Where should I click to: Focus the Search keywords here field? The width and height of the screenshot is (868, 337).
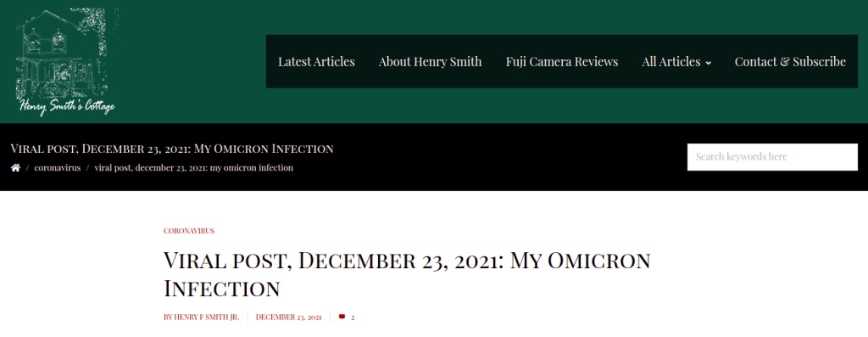click(772, 157)
